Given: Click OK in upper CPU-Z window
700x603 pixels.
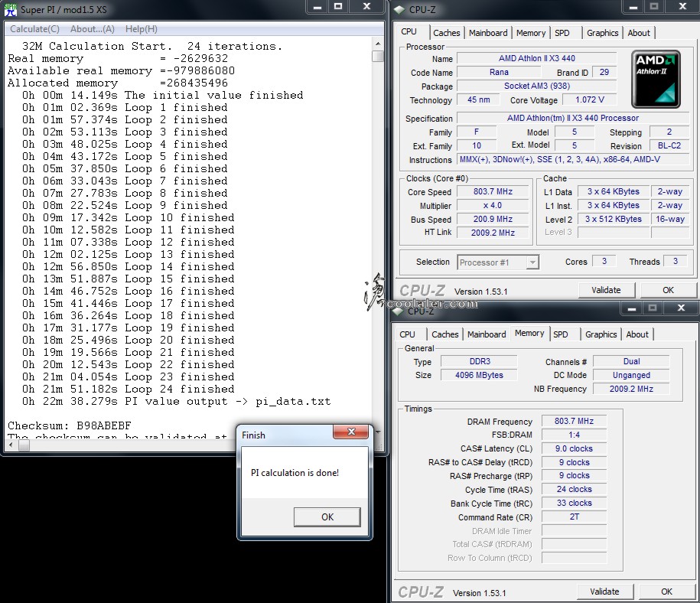Looking at the screenshot, I should (x=669, y=290).
